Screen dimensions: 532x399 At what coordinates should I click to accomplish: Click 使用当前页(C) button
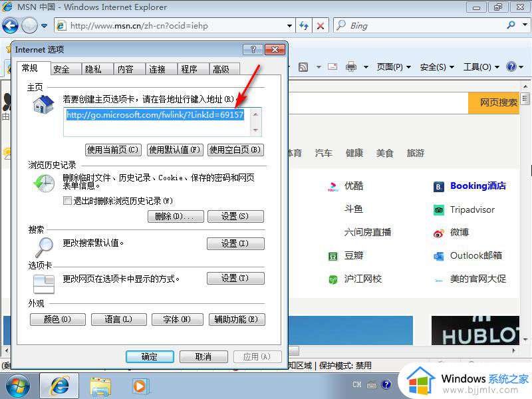(113, 150)
